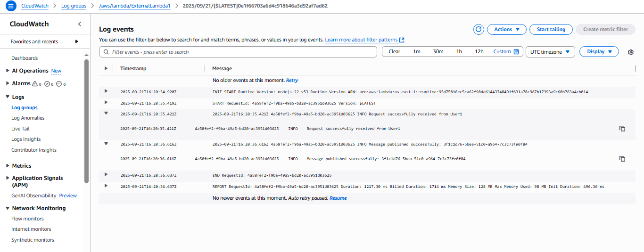
Task: Open Flow monitors in the sidebar
Action: (27, 219)
